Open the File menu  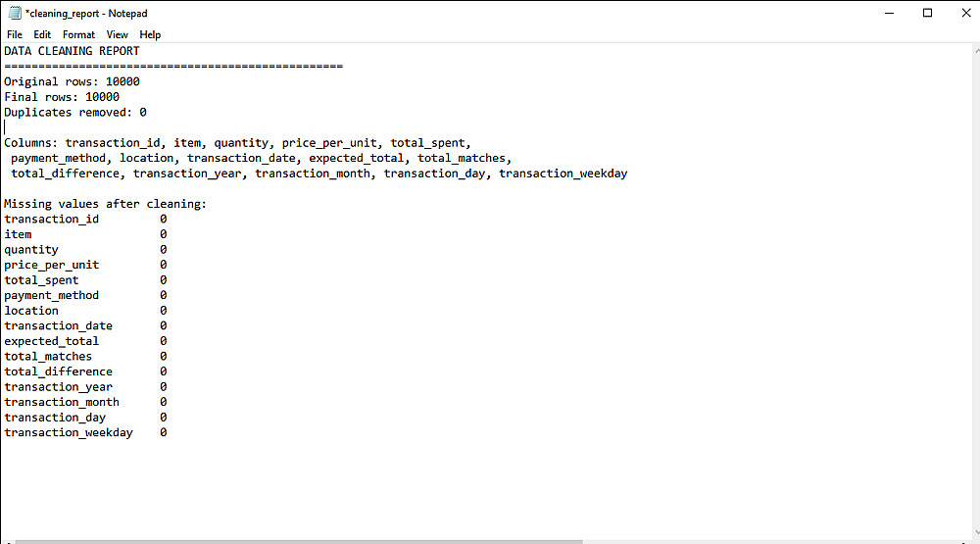coord(14,34)
